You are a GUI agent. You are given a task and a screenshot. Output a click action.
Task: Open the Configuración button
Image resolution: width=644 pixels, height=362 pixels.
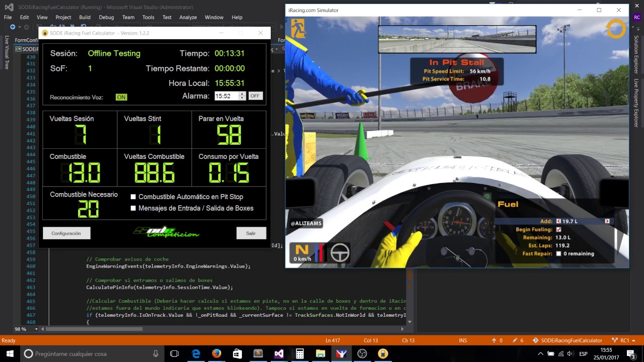click(66, 233)
